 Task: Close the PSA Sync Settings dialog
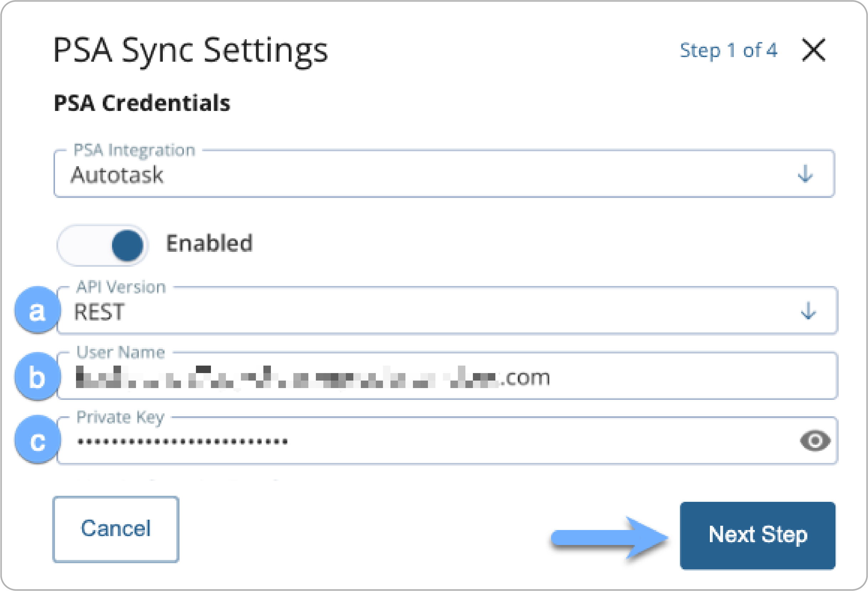(x=813, y=50)
